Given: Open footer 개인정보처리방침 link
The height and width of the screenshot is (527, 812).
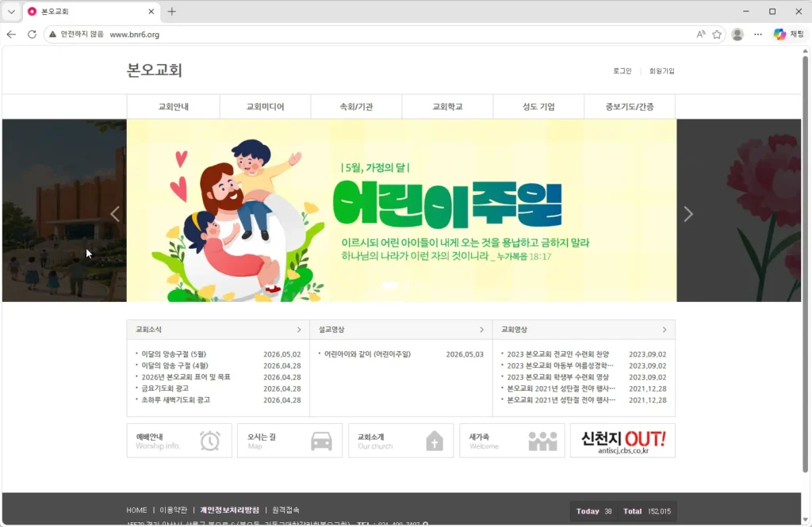Looking at the screenshot, I should (x=229, y=510).
